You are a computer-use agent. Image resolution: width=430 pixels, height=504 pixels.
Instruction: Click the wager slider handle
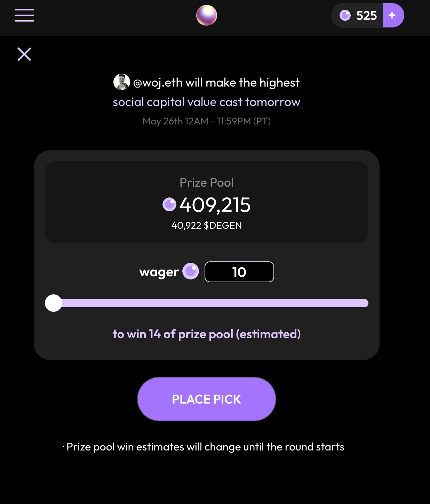[54, 303]
